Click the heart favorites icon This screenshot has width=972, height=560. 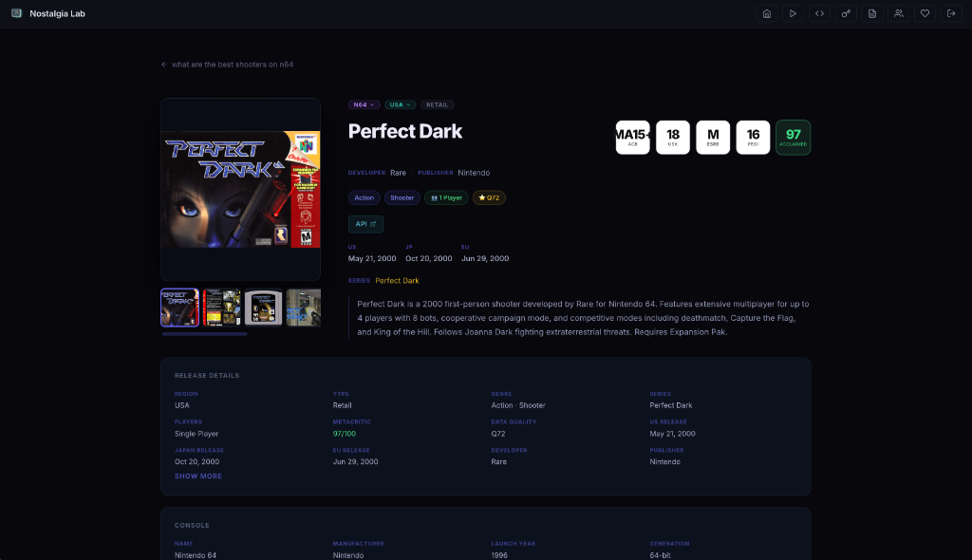pos(925,13)
